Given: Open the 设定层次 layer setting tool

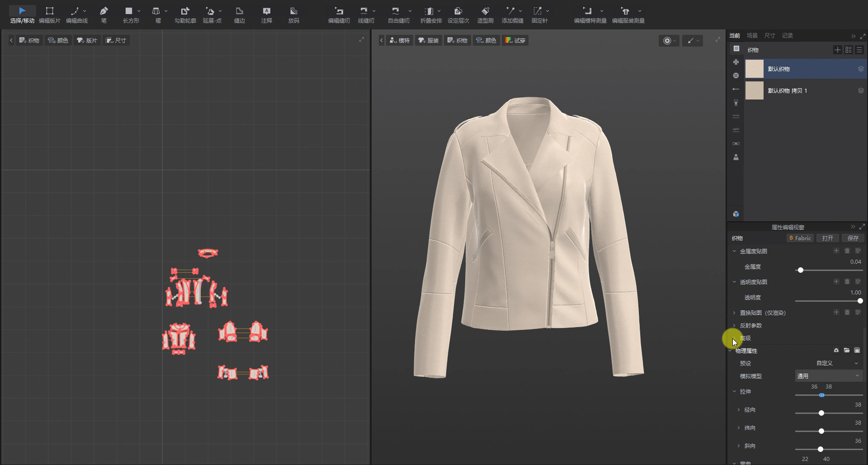Looking at the screenshot, I should (458, 14).
